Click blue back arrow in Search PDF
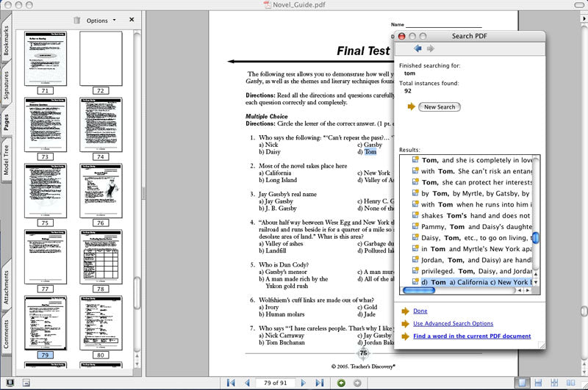Image resolution: width=588 pixels, height=390 pixels. 417,48
